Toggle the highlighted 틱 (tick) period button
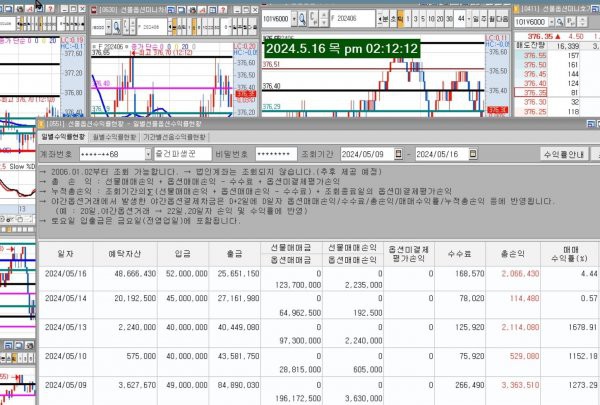This screenshot has width=600, height=405. tap(401, 19)
